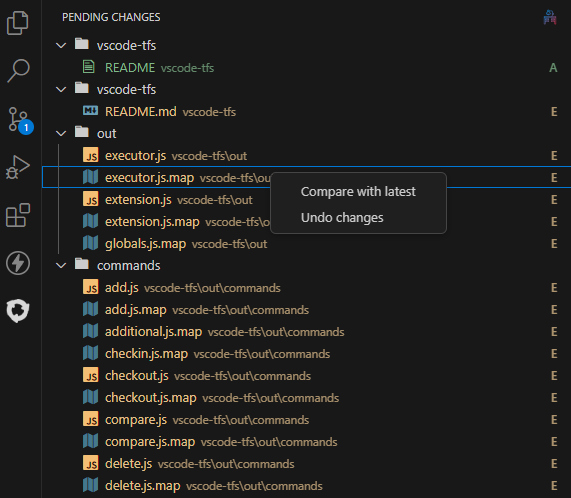Select the README file with A status
571x498 pixels.
[307, 68]
